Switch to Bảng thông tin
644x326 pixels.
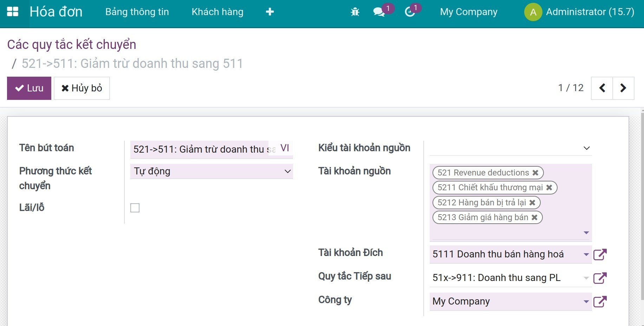point(137,12)
